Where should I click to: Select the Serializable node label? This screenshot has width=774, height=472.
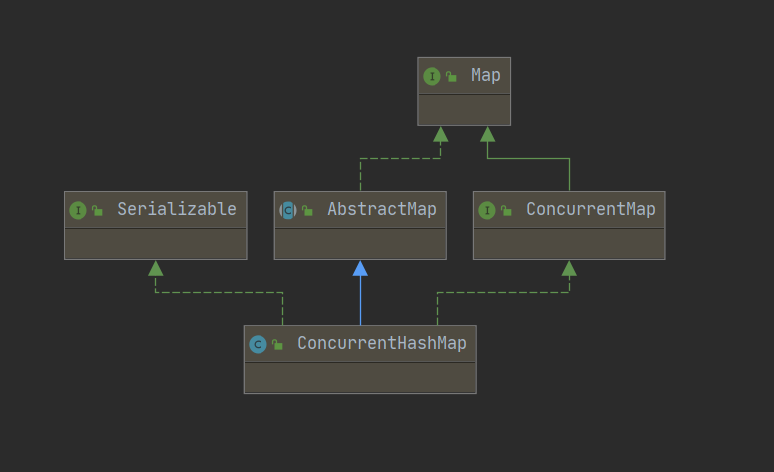click(x=177, y=209)
